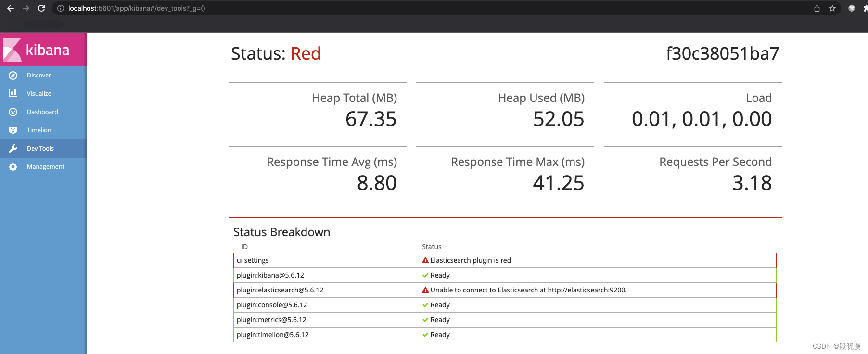Select Dev Tools menu label

pyautogui.click(x=40, y=149)
